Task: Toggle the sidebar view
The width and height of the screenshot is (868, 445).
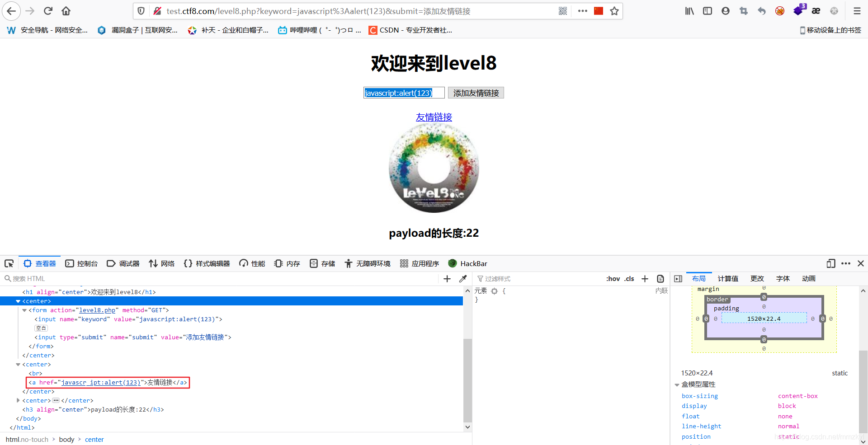Action: 708,11
